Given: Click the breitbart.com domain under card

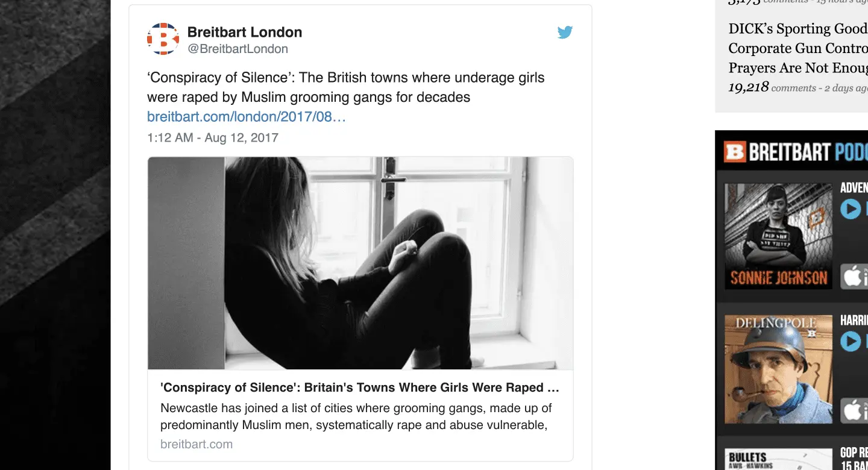Looking at the screenshot, I should coord(197,444).
